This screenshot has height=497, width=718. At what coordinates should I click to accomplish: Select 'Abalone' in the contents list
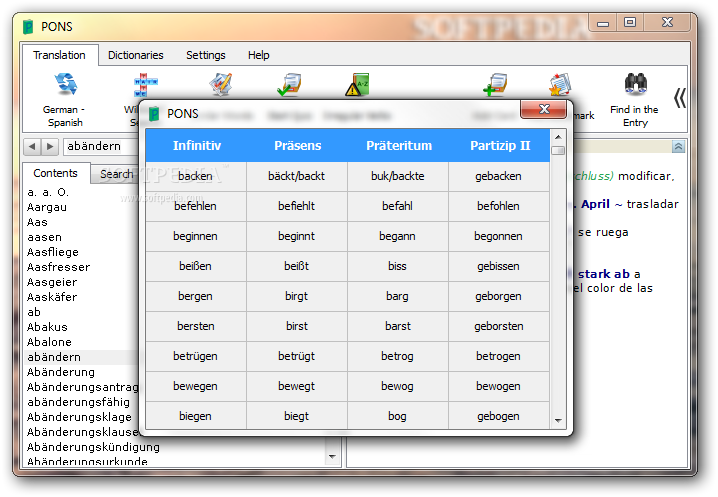tap(49, 342)
